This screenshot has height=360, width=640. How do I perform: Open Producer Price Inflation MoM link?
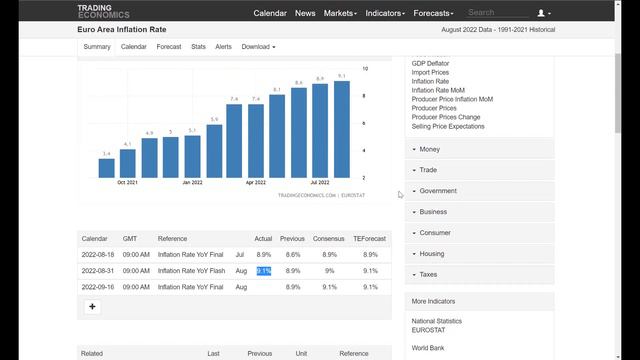[x=452, y=99]
